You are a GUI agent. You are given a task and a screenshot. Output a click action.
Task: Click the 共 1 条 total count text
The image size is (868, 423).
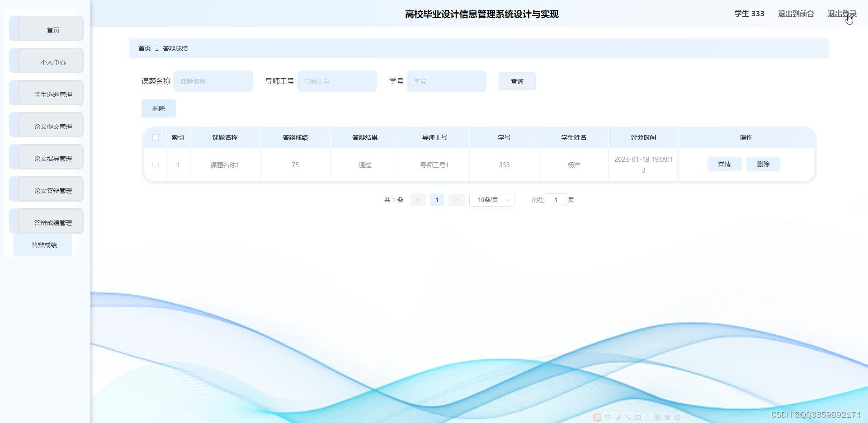[393, 200]
